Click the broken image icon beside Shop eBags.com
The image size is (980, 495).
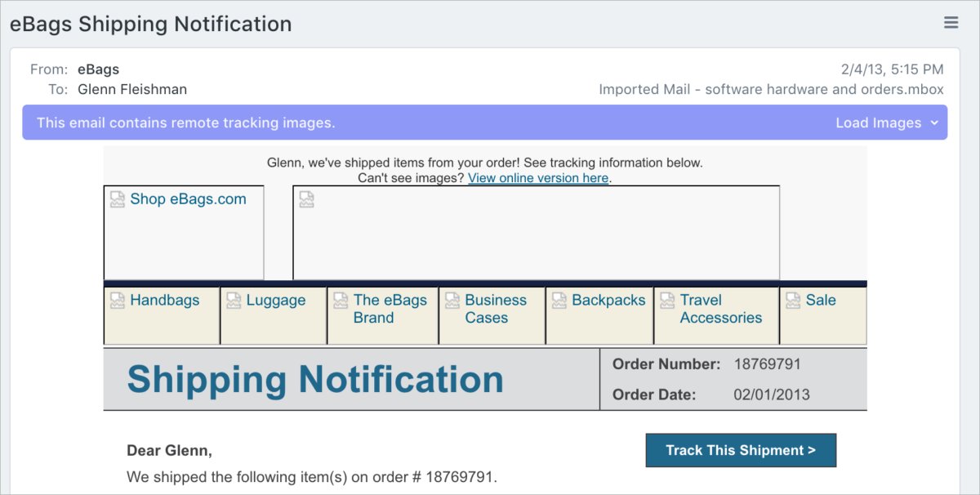click(118, 199)
